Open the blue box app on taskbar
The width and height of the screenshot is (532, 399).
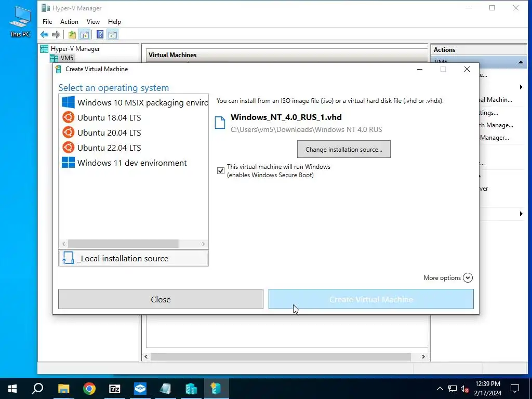tap(140, 389)
